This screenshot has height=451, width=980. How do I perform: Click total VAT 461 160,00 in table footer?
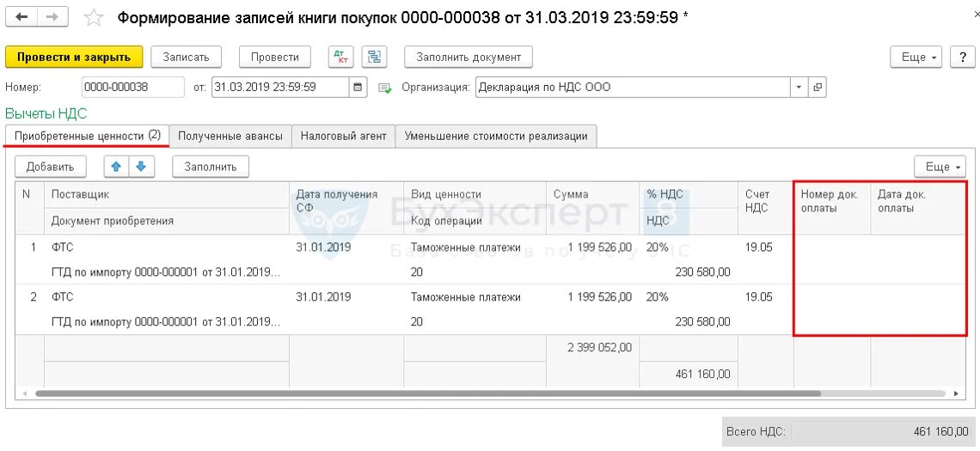click(702, 375)
